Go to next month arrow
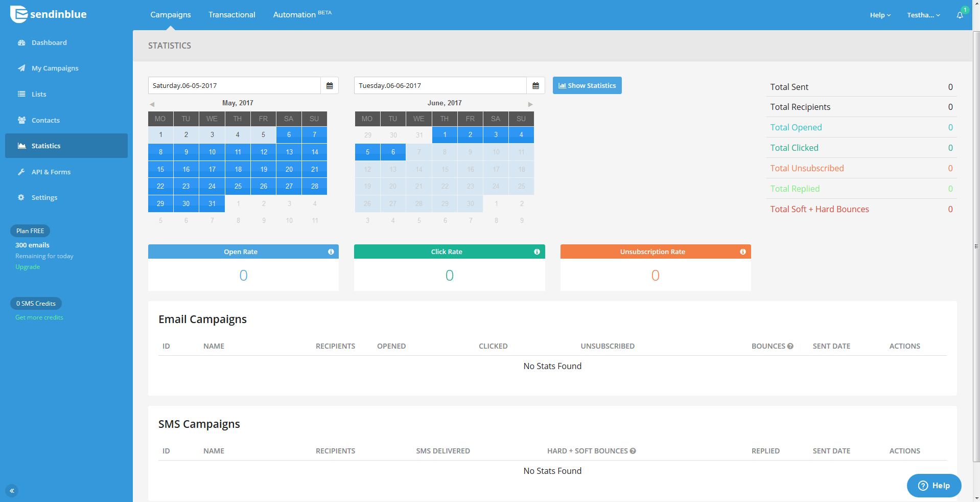 (x=530, y=104)
